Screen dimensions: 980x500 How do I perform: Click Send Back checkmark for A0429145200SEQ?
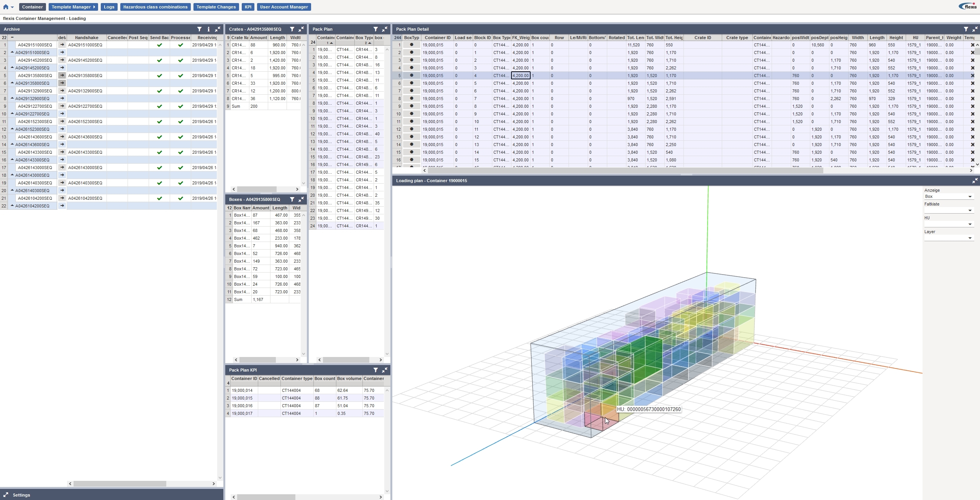[159, 60]
